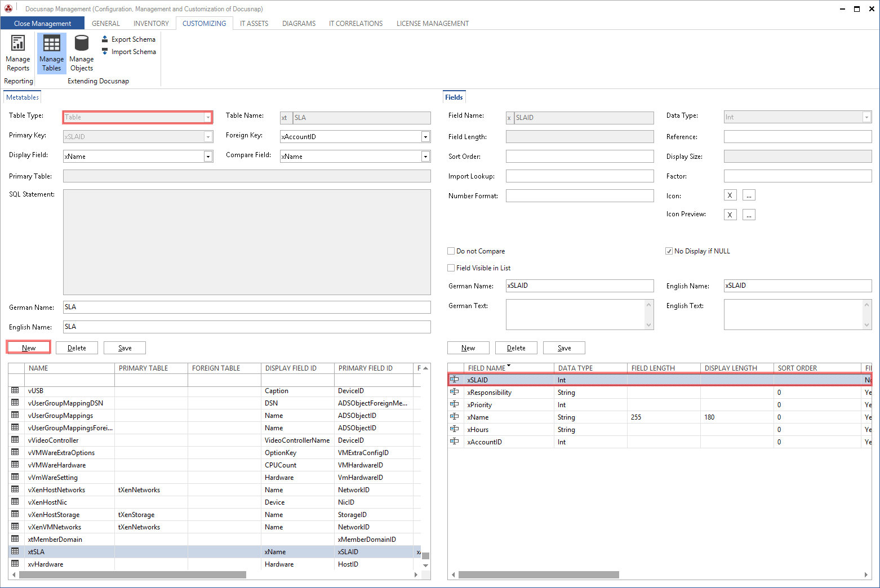Viewport: 880px width, 588px height.
Task: Click fields grid horizontal scrollbar thumb
Action: click(539, 575)
